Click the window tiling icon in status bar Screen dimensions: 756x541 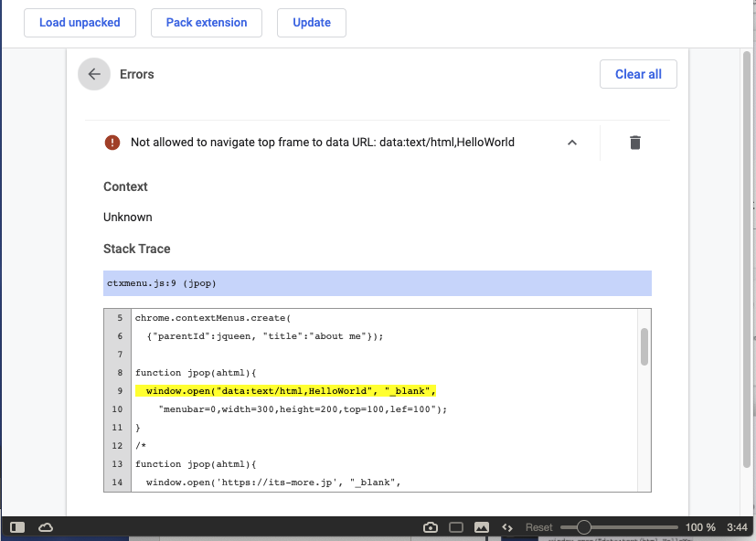pyautogui.click(x=456, y=527)
